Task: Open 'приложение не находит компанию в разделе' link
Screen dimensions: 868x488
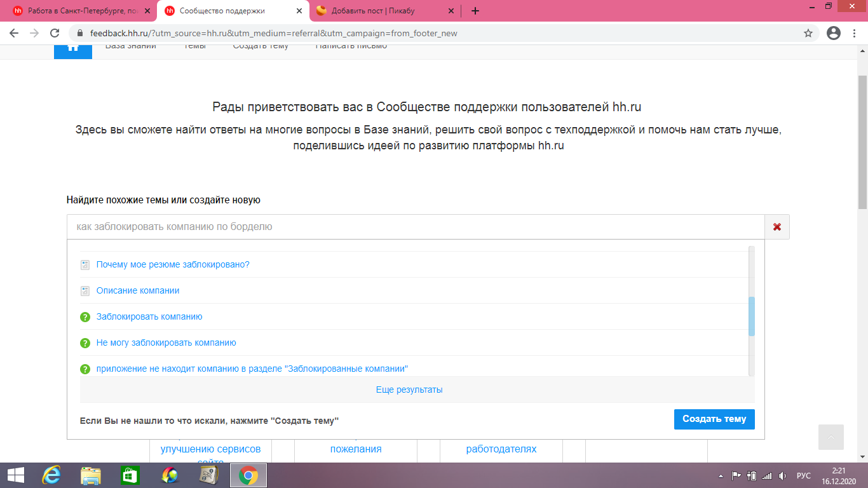Action: pyautogui.click(x=252, y=369)
